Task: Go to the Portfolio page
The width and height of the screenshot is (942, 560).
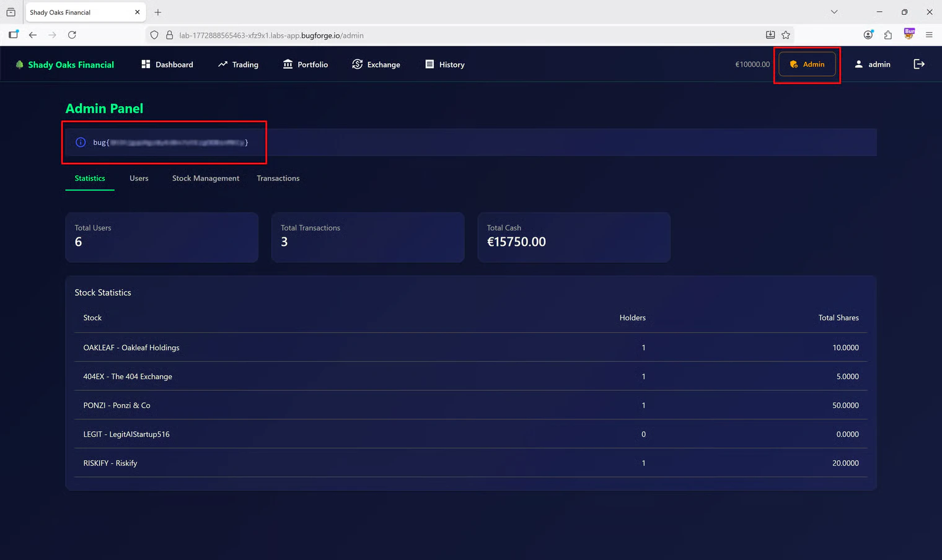Action: click(x=306, y=64)
